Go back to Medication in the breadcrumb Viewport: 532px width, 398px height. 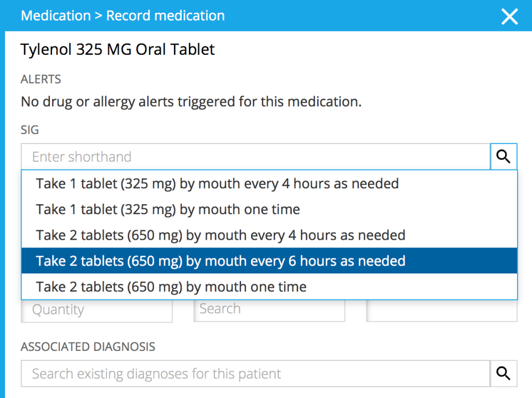coord(55,15)
